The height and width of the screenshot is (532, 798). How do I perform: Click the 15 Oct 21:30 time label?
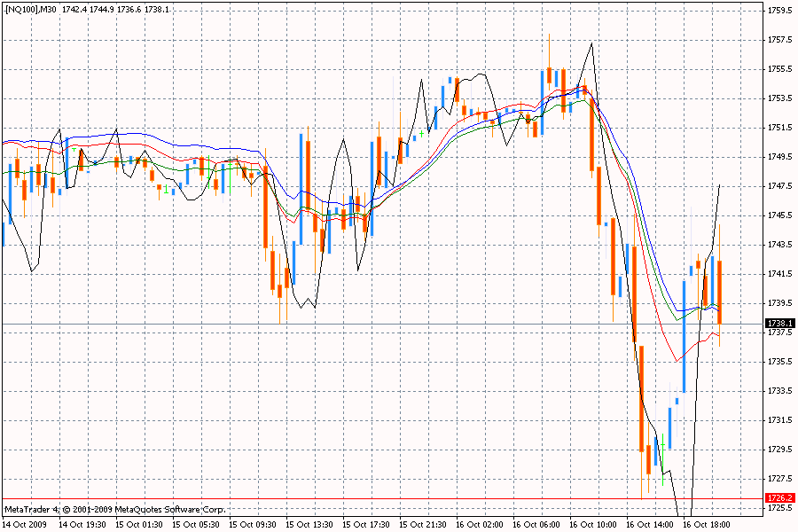(423, 524)
